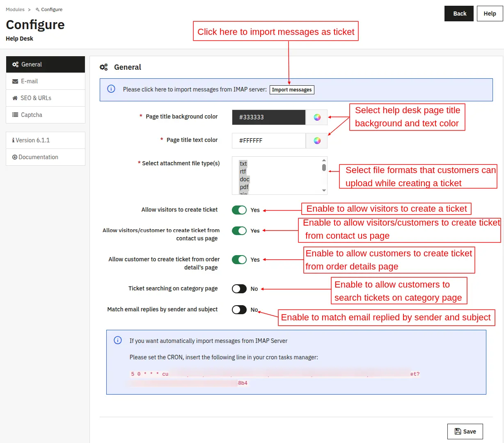504x443 pixels.
Task: Click the download icon beside Documentation
Action: coord(15,157)
